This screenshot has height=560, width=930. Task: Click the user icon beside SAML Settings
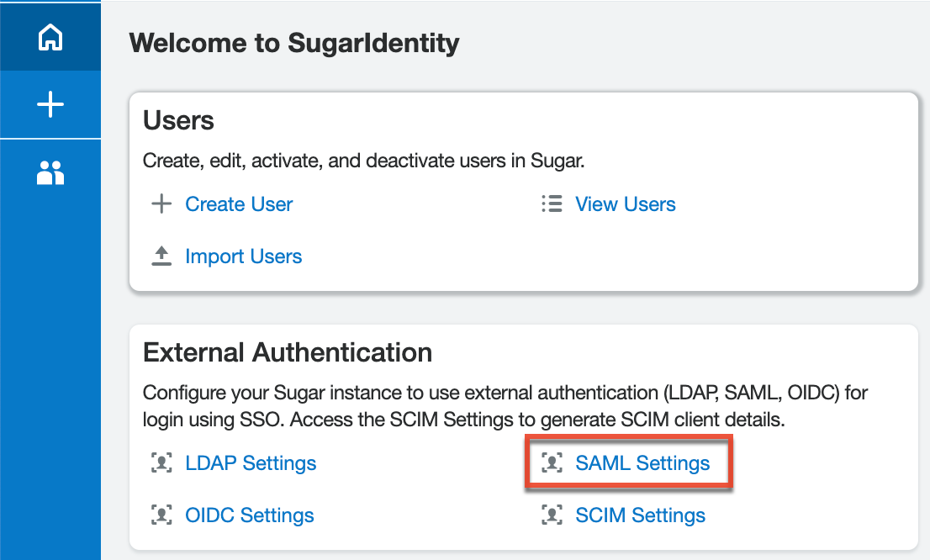pyautogui.click(x=552, y=462)
